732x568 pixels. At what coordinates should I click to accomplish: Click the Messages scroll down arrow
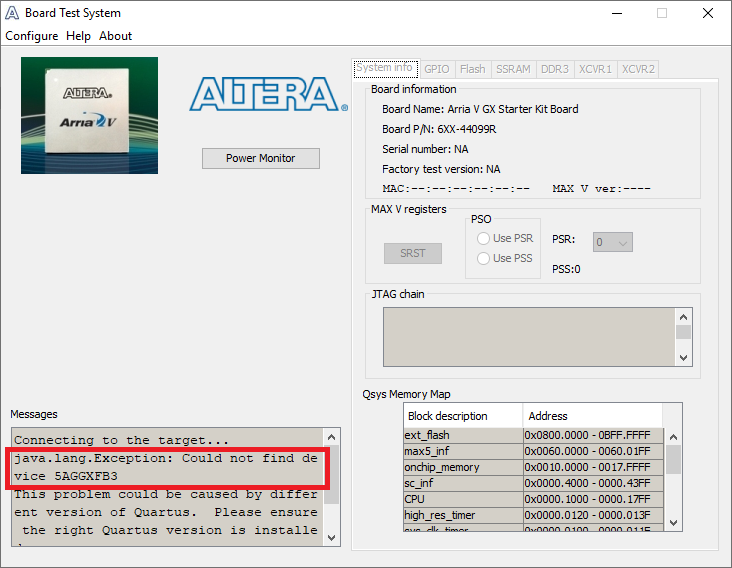[331, 538]
